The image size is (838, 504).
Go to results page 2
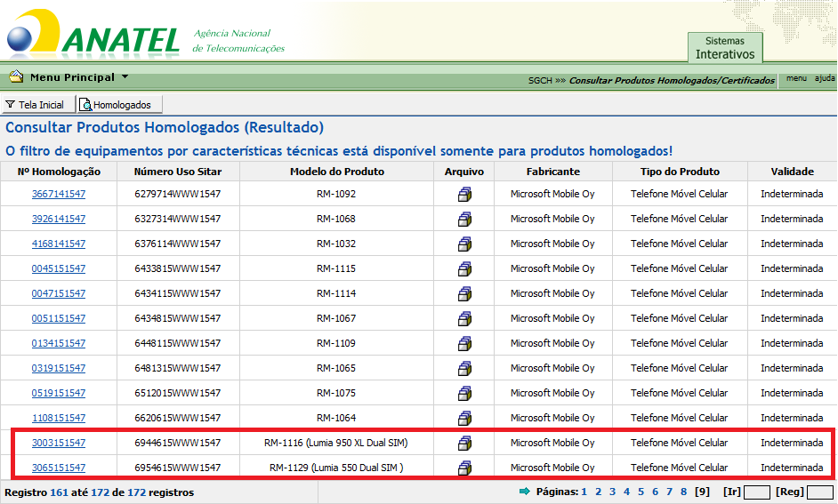point(599,492)
